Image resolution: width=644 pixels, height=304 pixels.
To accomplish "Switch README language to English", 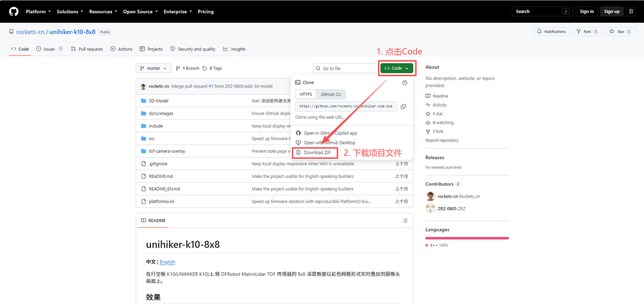I will coord(168,262).
